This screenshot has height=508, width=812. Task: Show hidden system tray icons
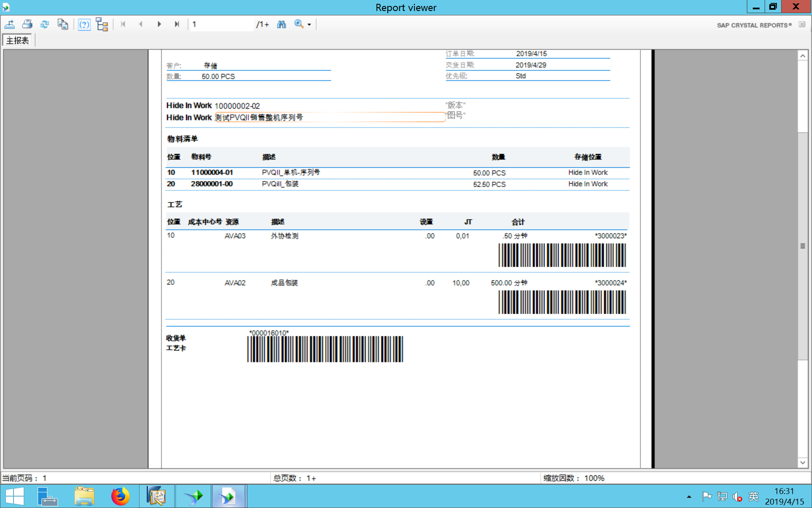[689, 497]
